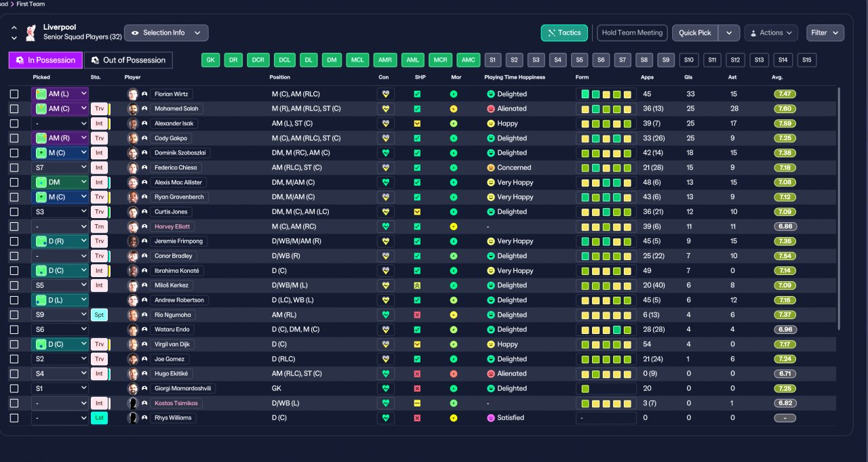Open the Filter dropdown
The image size is (868, 462).
[x=825, y=33]
